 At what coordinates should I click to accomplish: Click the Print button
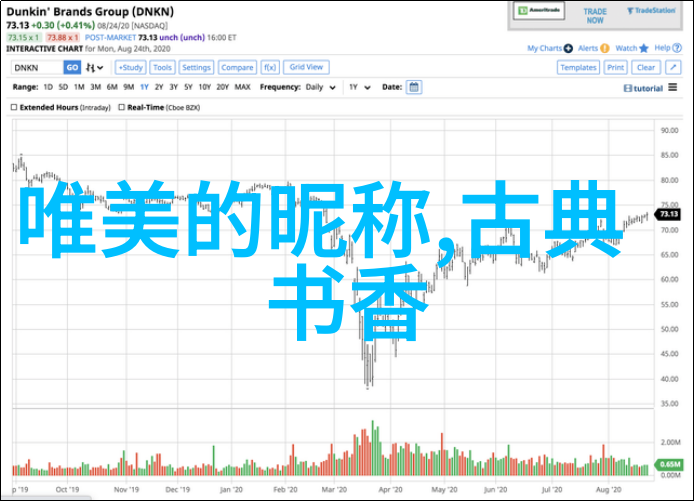pyautogui.click(x=616, y=67)
